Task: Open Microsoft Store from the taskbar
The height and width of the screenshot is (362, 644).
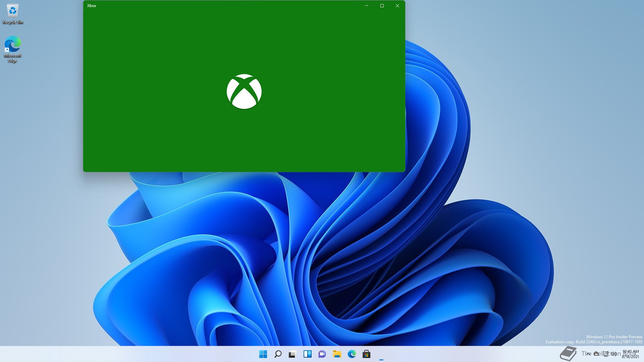Action: tap(366, 354)
